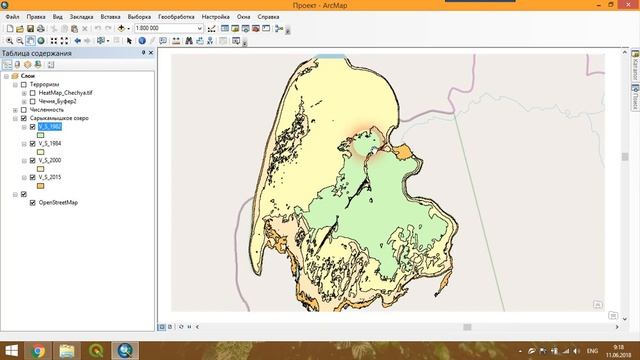The height and width of the screenshot is (360, 640).
Task: Go back to previous extent arrow
Action: click(77, 41)
